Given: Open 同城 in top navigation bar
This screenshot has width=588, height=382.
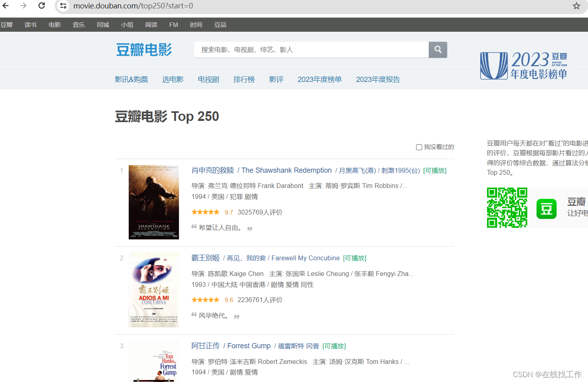Looking at the screenshot, I should pos(103,25).
